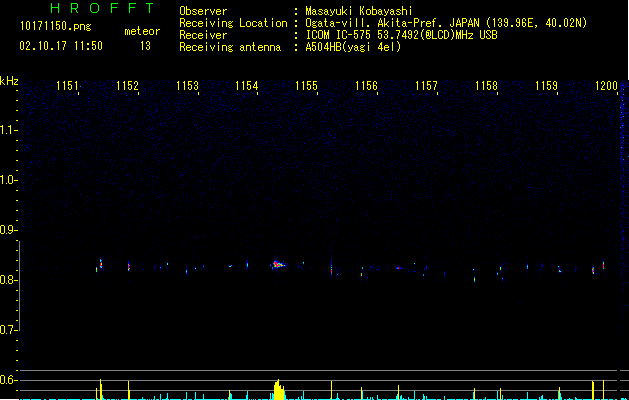Click frequency axis label 0.6
The height and width of the screenshot is (400, 629).
click(x=8, y=380)
